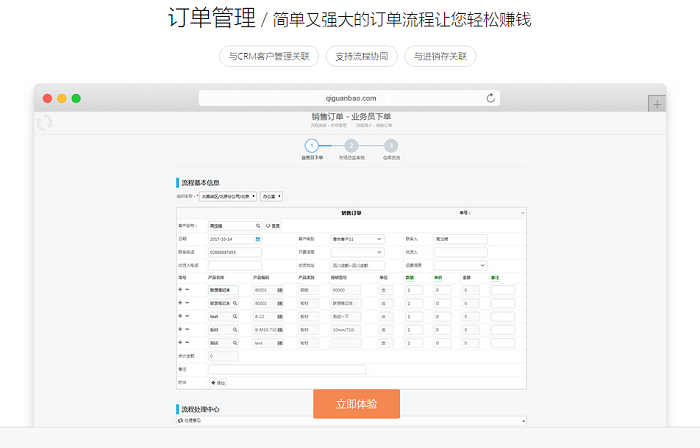Screen dimensions: 700x448
Task: Open the 客户类别 customer category dropdown
Action: coord(357,239)
